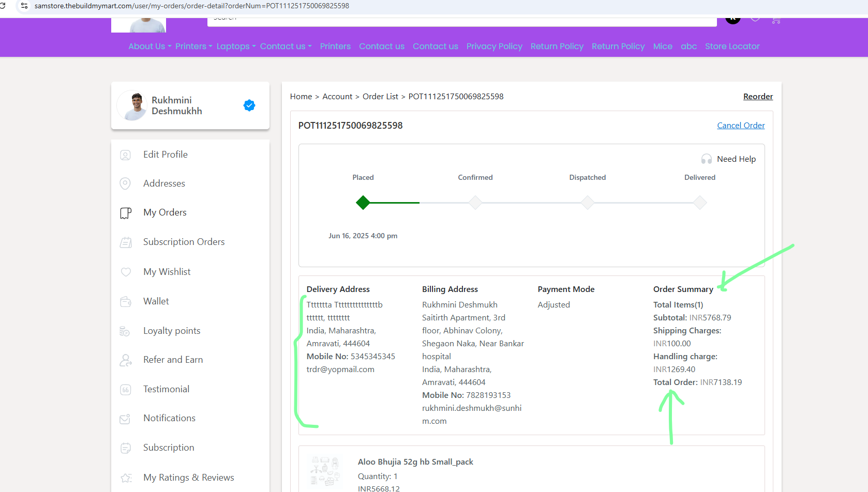Click the Aloo Bhujia 52g hb Small_pack title
The width and height of the screenshot is (868, 492).
pyautogui.click(x=415, y=462)
